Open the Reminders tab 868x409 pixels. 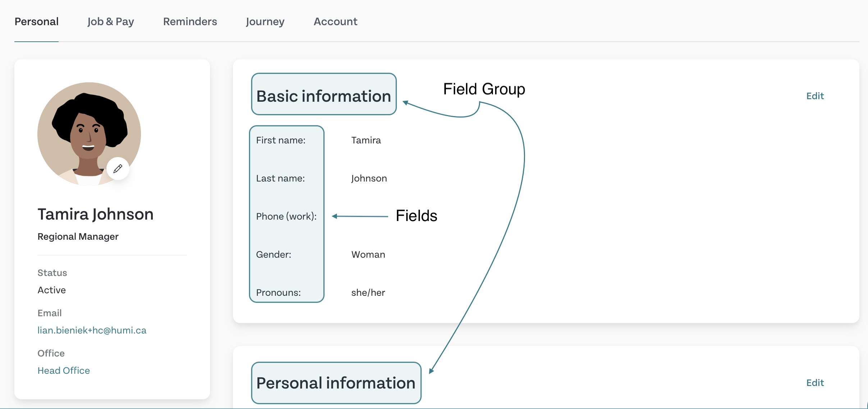190,22
